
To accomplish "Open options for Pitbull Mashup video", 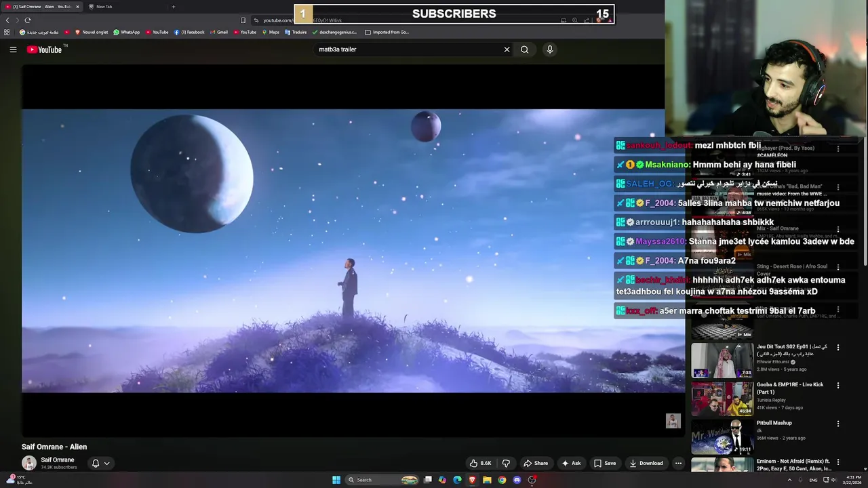I will 838,424.
